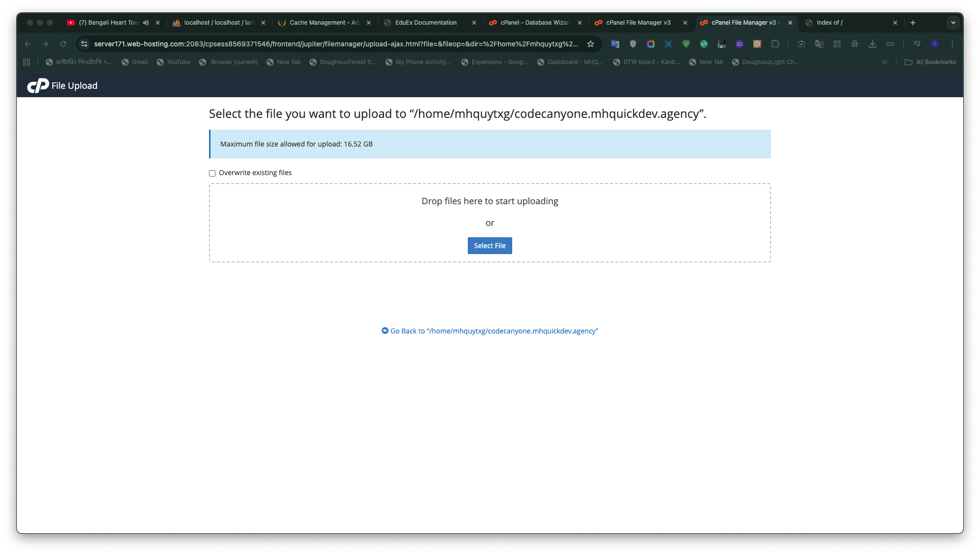Viewport: 980px width, 554px height.
Task: Enable Overwrite existing files checkbox
Action: [x=212, y=173]
